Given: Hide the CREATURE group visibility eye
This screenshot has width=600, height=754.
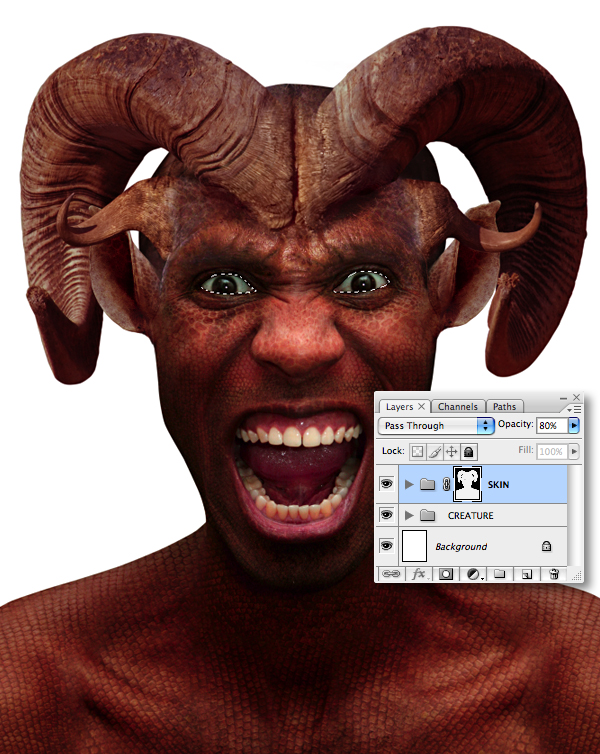Looking at the screenshot, I should point(387,515).
